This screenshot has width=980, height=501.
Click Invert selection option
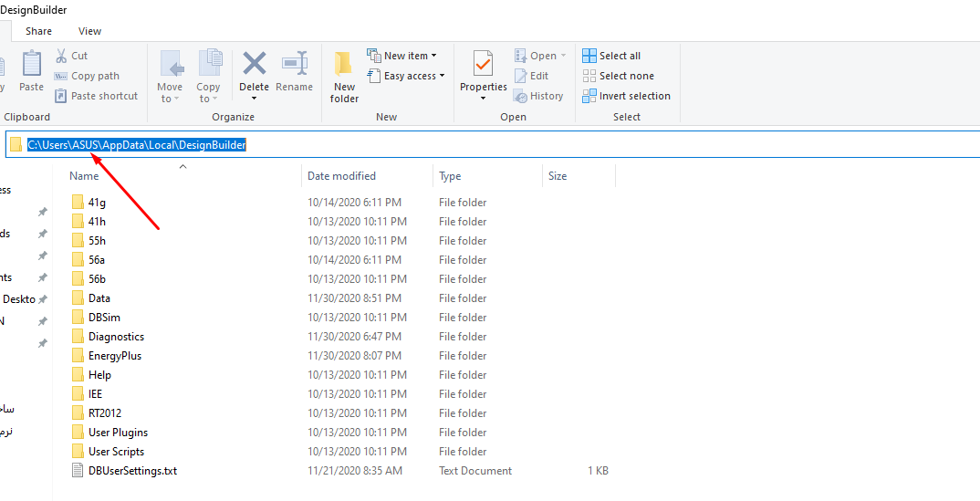(626, 96)
